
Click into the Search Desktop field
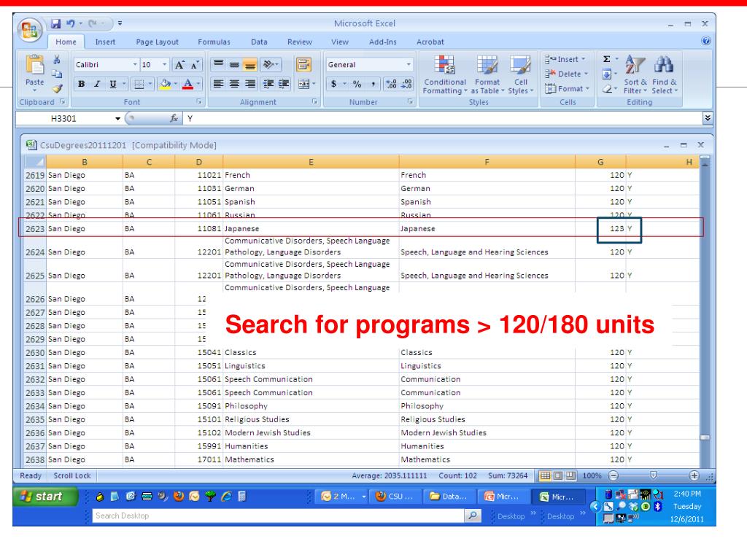(278, 516)
